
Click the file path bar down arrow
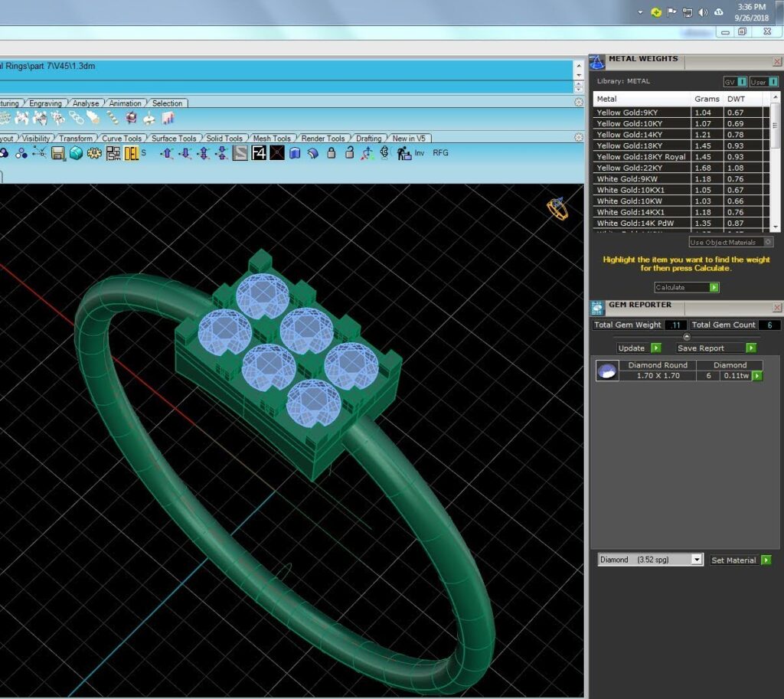(x=579, y=75)
